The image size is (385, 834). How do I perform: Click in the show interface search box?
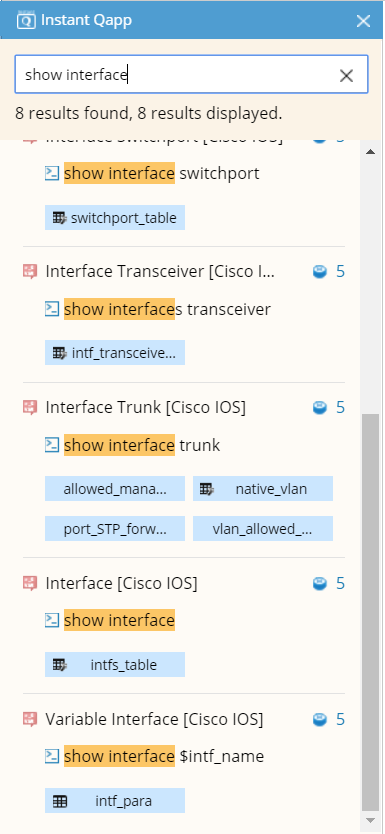pos(175,75)
